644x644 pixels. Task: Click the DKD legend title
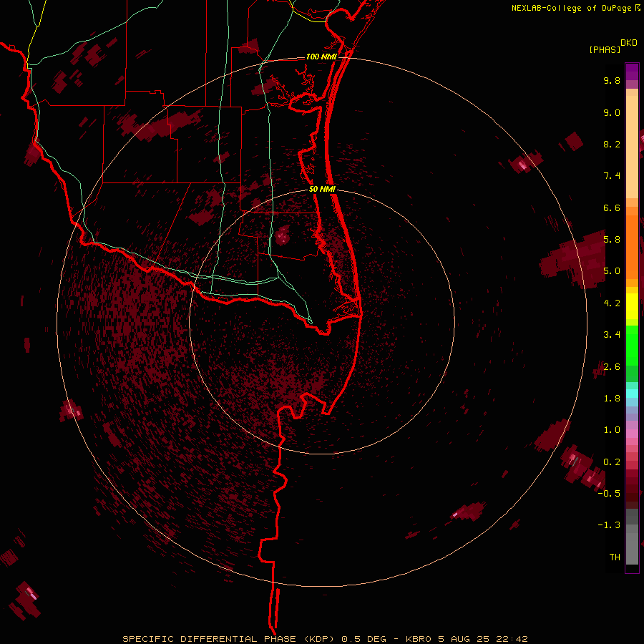click(x=629, y=42)
